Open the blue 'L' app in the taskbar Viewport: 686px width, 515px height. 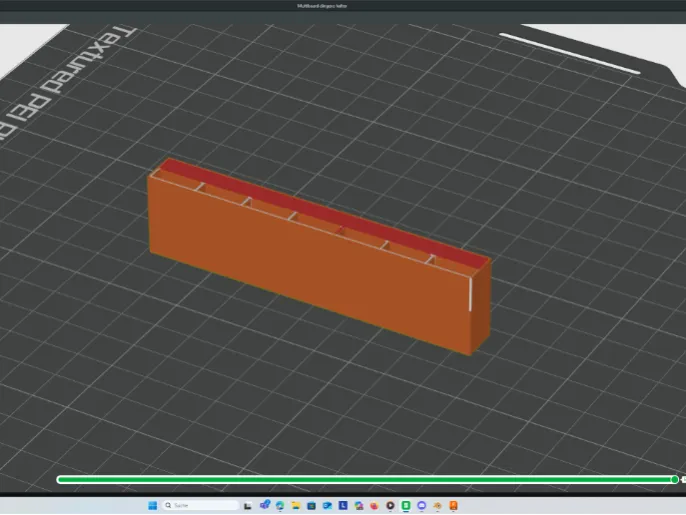[343, 505]
